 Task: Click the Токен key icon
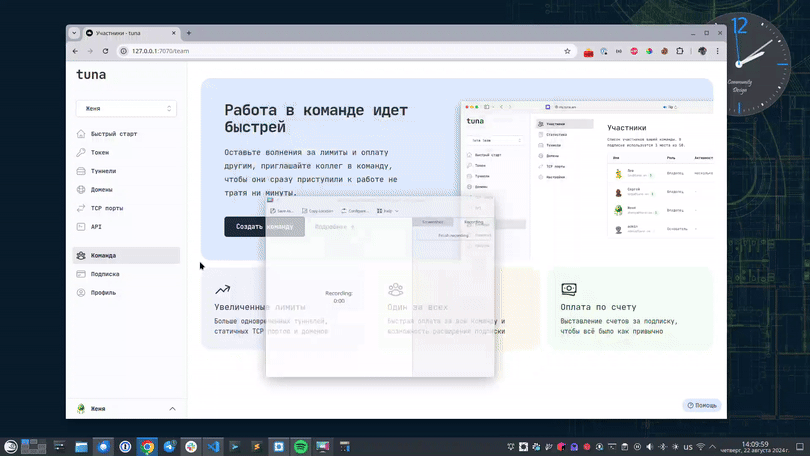80,153
